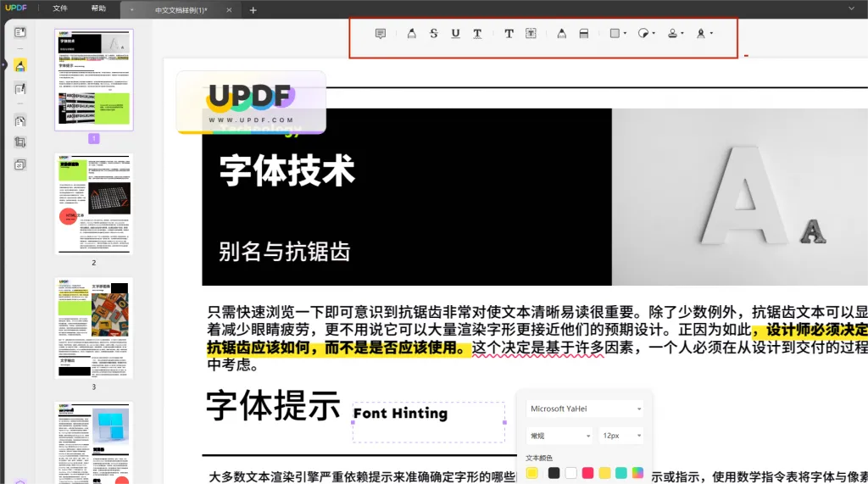Click the UPDF logo in title bar
This screenshot has width=868, height=484.
(16, 8)
